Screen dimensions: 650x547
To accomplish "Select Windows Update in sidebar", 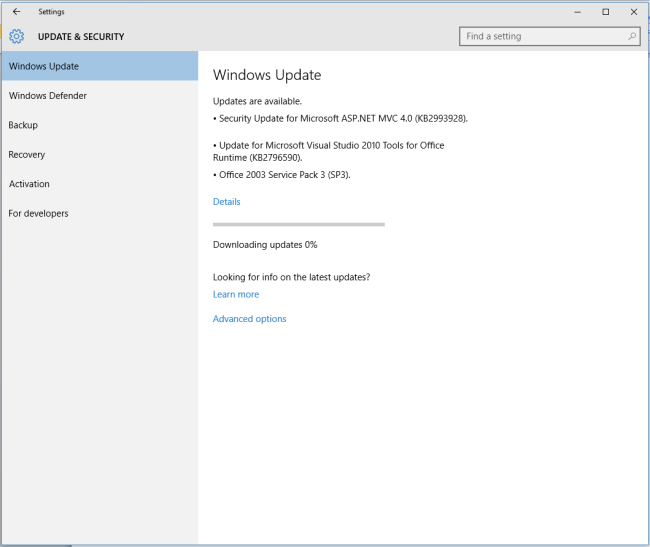I will point(100,66).
